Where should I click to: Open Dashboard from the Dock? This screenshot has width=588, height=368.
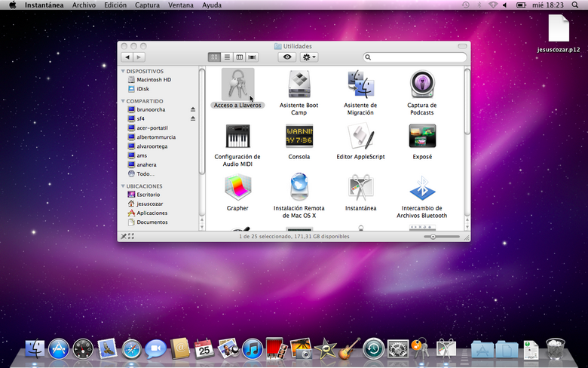(83, 349)
